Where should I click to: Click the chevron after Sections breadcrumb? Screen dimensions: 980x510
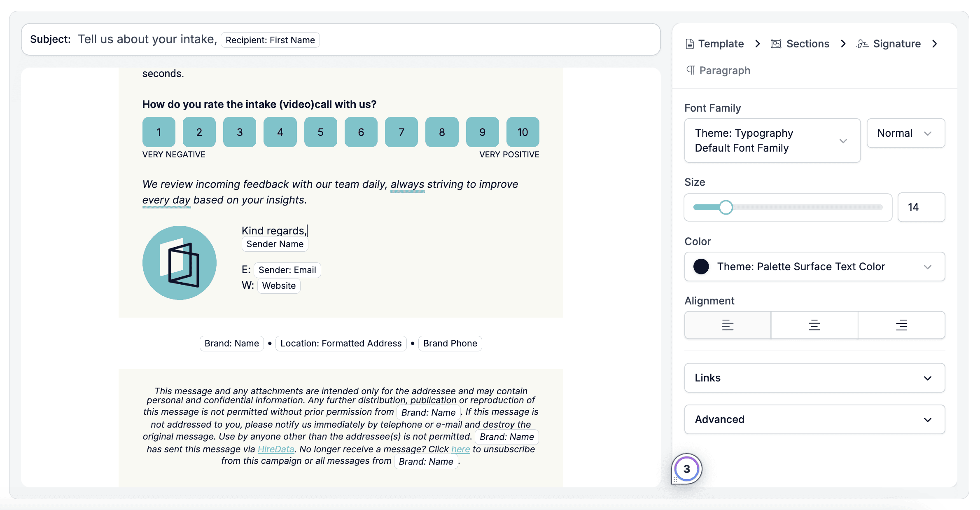[x=843, y=44]
